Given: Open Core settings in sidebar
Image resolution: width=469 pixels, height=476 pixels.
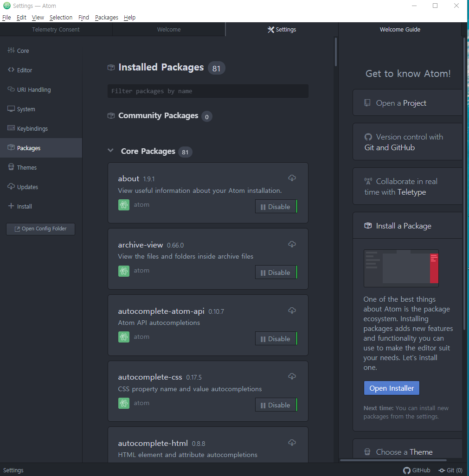Looking at the screenshot, I should [41, 51].
